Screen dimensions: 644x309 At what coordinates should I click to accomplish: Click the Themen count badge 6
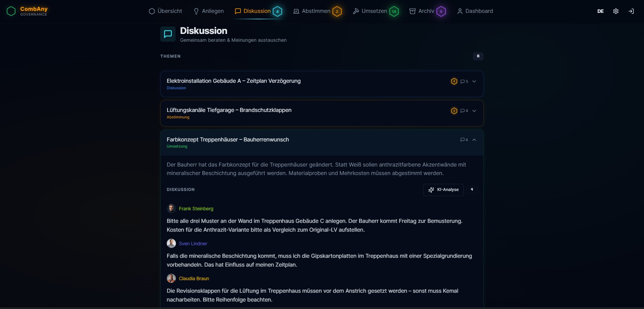coord(478,56)
